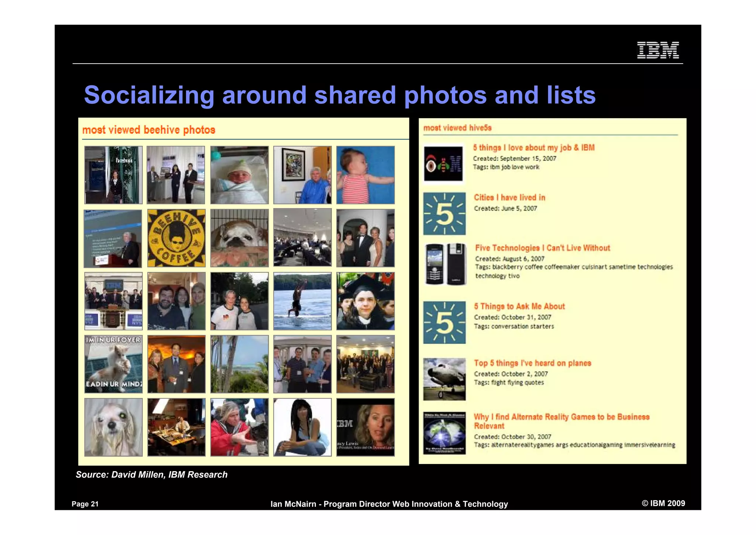Click 'Created: June 5, 2007' text
Viewport: 756px width, 535px height.
click(505, 208)
